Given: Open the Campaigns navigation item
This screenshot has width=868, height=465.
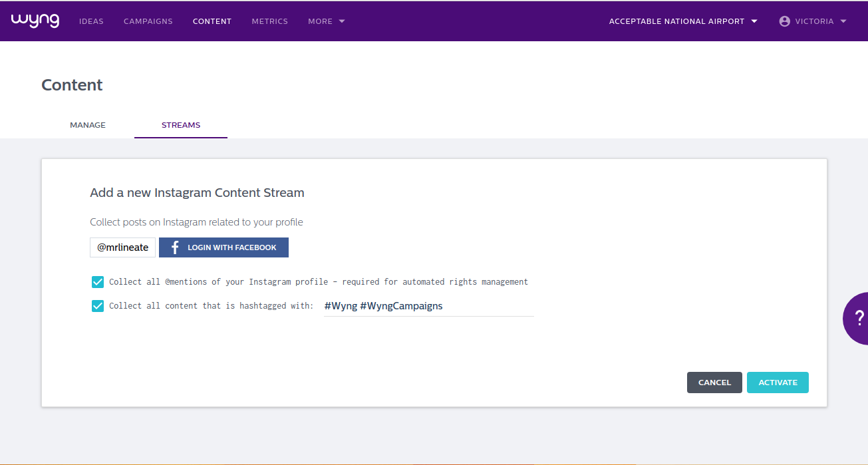Looking at the screenshot, I should (x=148, y=21).
